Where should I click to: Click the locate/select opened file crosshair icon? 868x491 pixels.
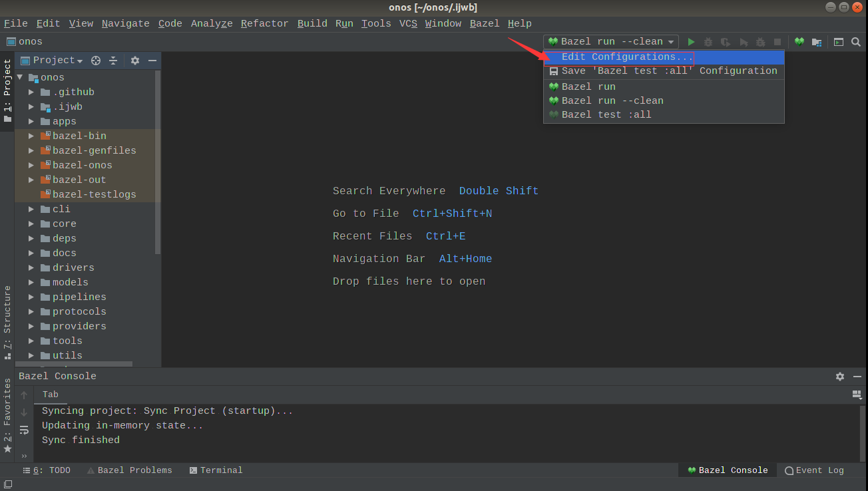pos(96,61)
